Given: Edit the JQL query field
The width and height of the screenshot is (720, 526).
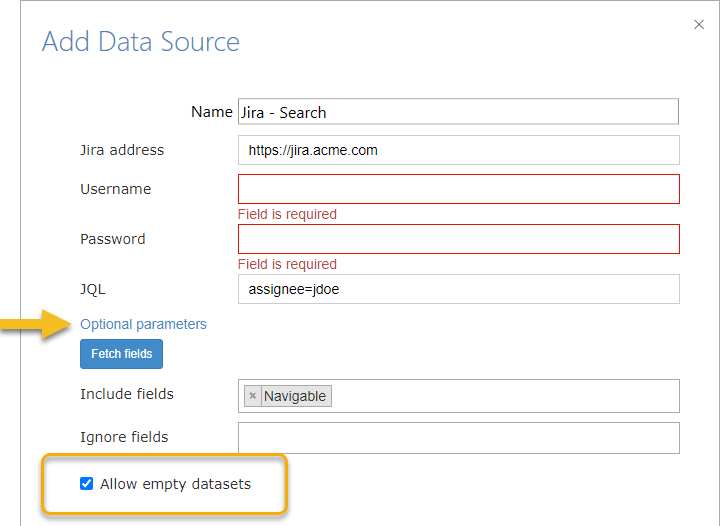Looking at the screenshot, I should (458, 289).
